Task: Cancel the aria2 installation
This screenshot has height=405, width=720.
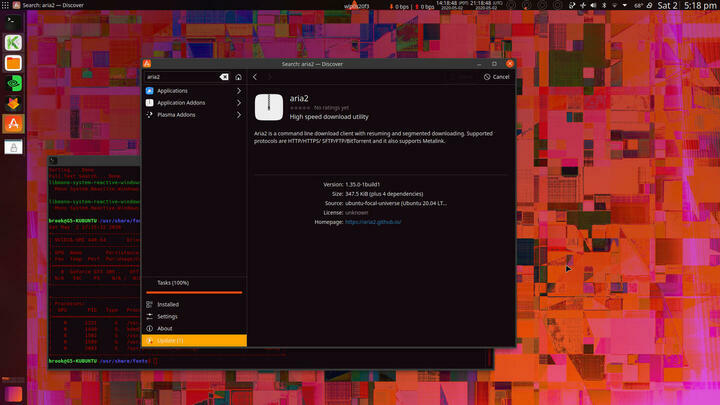Action: pyautogui.click(x=496, y=77)
